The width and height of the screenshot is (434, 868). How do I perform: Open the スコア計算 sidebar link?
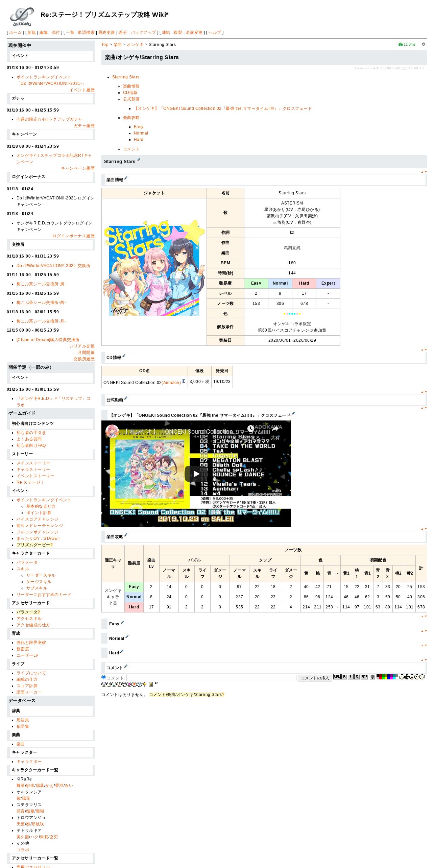click(27, 686)
